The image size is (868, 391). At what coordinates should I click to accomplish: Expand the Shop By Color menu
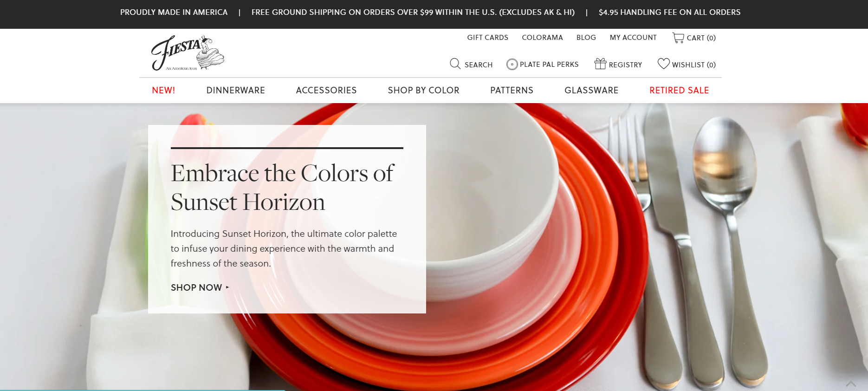(x=424, y=90)
